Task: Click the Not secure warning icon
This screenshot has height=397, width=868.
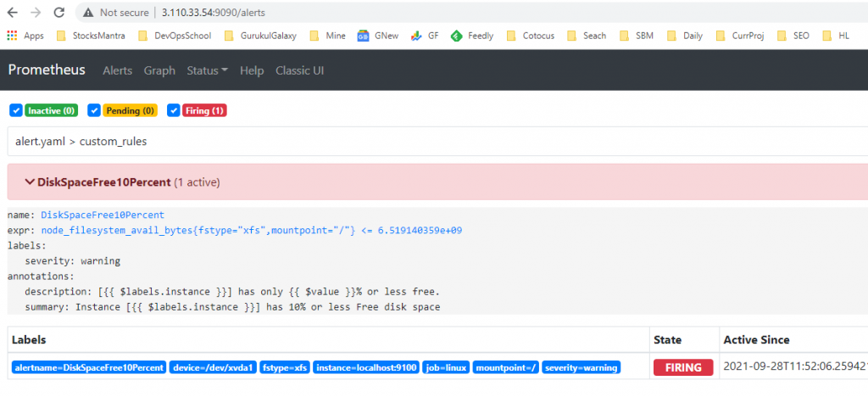Action: [88, 13]
